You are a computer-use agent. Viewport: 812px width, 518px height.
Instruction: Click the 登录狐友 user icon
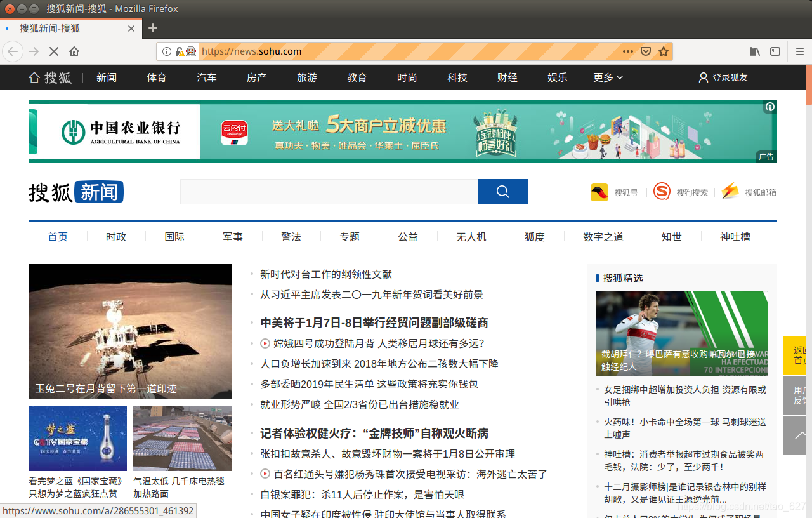point(704,77)
